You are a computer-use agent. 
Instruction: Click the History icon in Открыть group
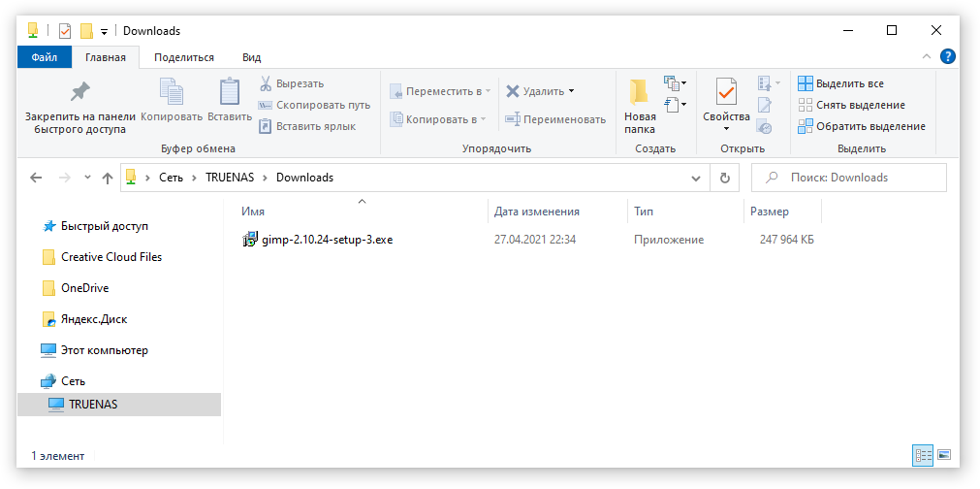[764, 126]
